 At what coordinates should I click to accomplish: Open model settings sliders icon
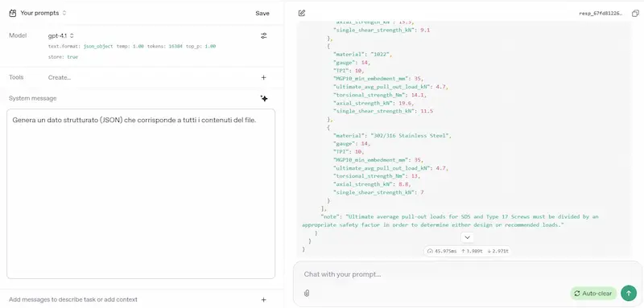point(264,35)
